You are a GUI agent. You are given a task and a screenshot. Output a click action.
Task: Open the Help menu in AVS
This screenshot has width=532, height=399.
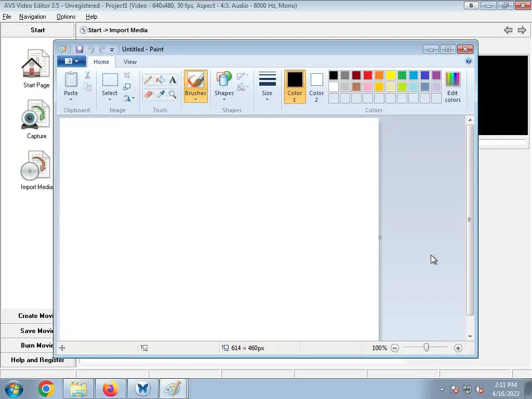click(91, 17)
